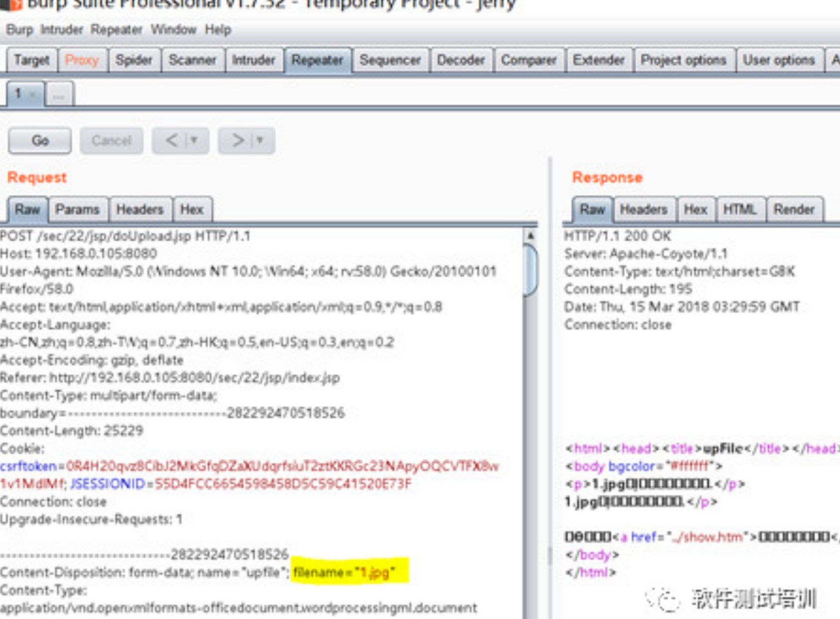Screen dimensions: 840x619
Task: Click the response Content-Length: 195 line
Action: click(x=628, y=289)
